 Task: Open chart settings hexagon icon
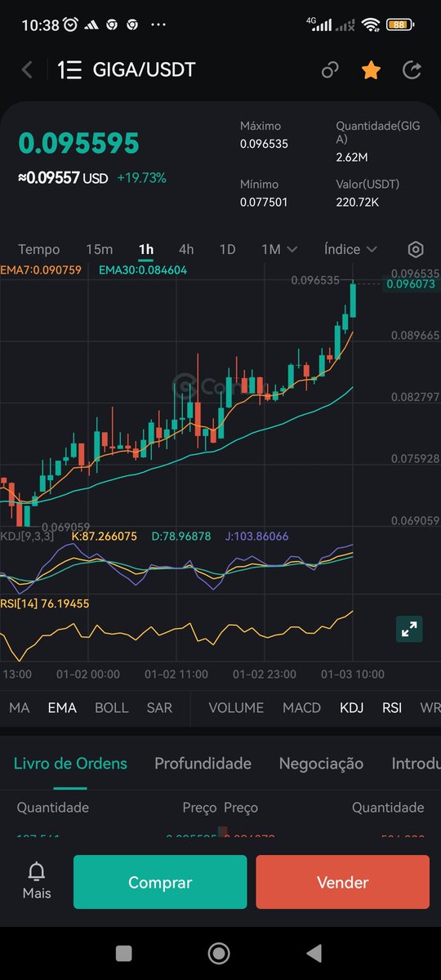tap(416, 250)
